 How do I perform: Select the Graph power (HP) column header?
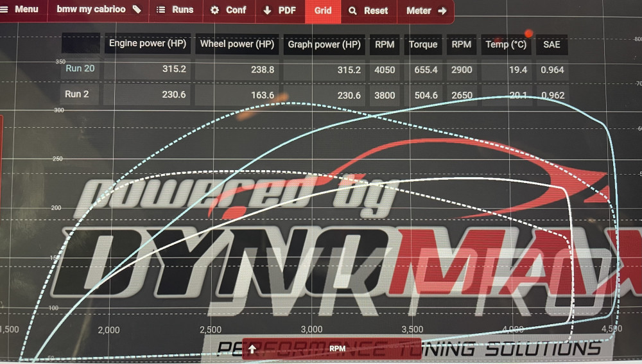click(x=324, y=44)
